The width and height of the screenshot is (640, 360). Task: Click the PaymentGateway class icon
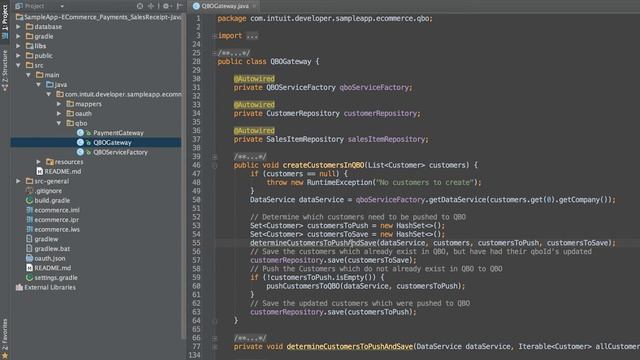click(x=80, y=133)
